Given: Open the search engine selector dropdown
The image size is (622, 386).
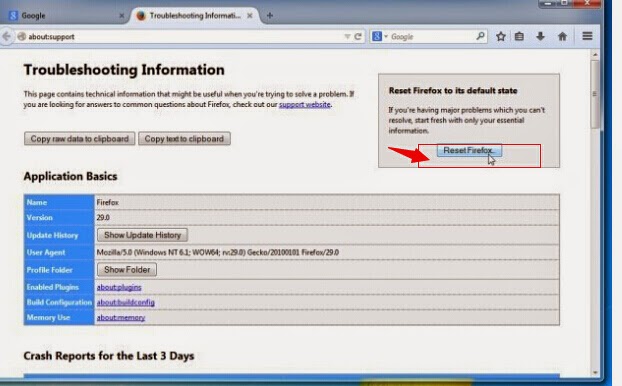Looking at the screenshot, I should coord(380,36).
